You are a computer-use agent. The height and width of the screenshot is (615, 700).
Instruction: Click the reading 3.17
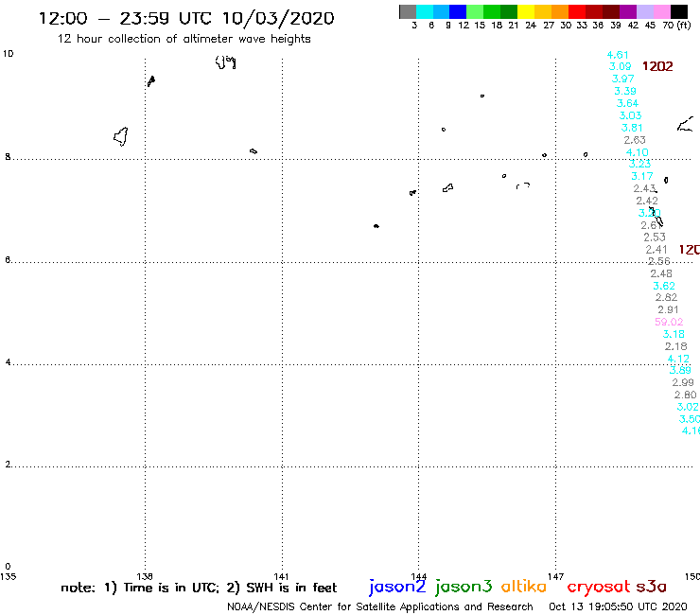642,176
